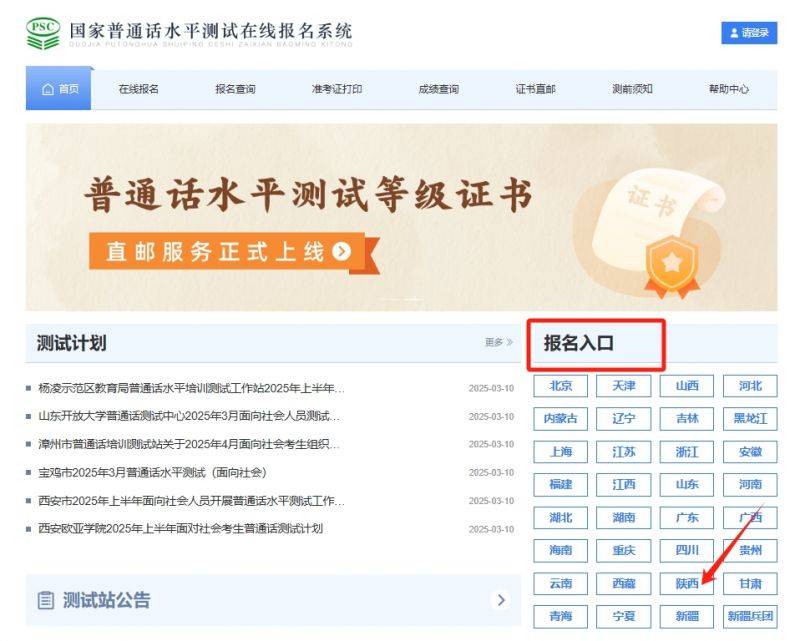This screenshot has height=641, width=800.
Task: Open the 报名查询 menu item
Action: [235, 89]
